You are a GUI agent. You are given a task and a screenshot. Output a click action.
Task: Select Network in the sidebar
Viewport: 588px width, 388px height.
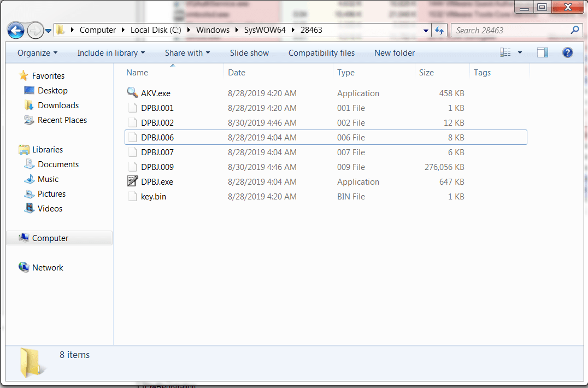[x=48, y=267]
